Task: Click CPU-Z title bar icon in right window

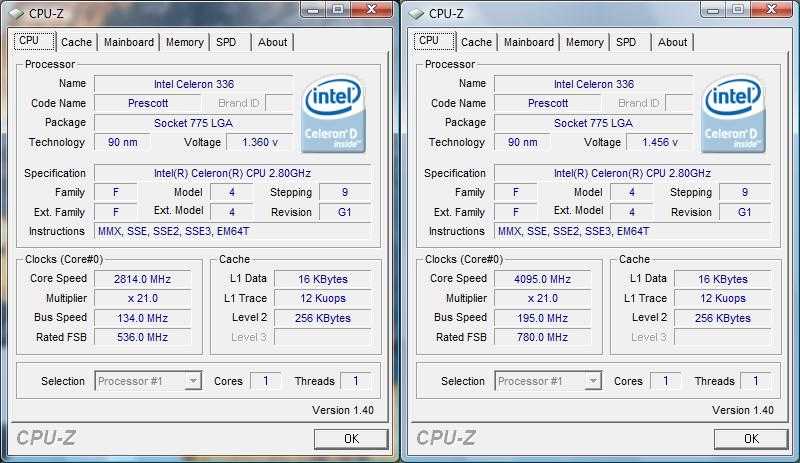Action: point(416,14)
